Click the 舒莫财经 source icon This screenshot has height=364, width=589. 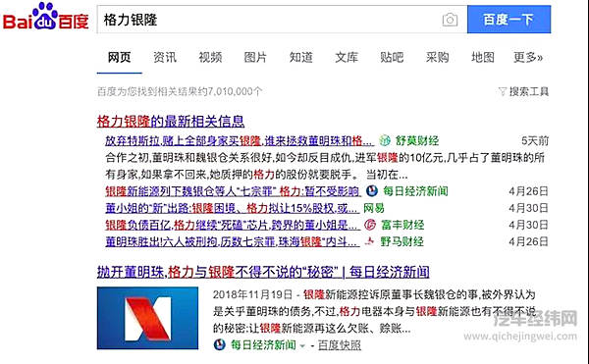point(385,140)
